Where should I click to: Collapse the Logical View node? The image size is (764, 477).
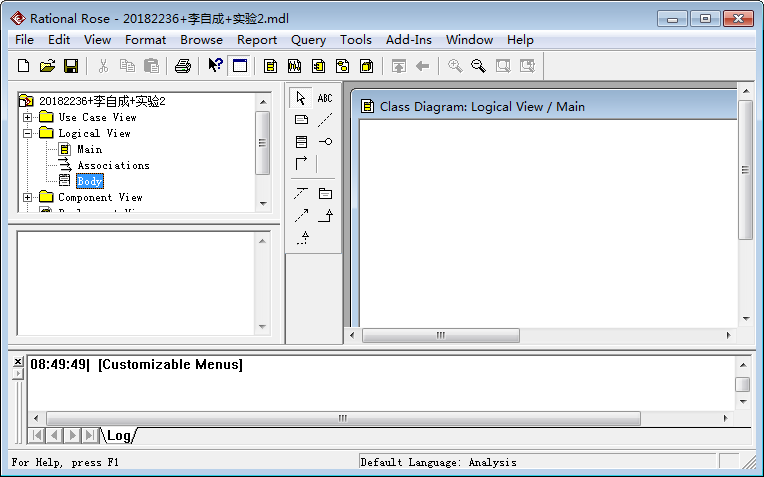(x=27, y=134)
